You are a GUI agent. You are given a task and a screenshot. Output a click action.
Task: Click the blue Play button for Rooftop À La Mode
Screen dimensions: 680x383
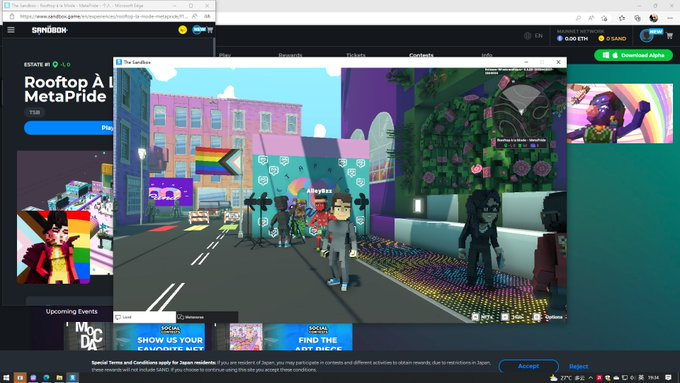click(69, 128)
